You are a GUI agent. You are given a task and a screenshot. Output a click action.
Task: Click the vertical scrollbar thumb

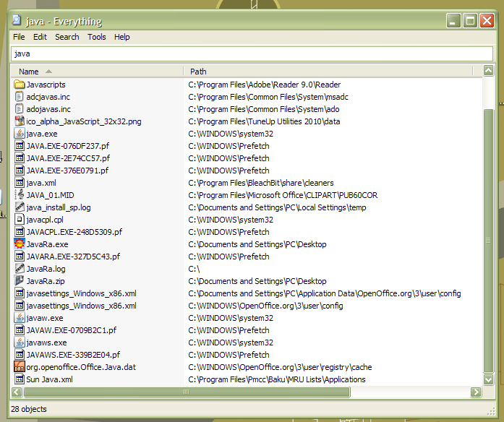click(x=488, y=241)
